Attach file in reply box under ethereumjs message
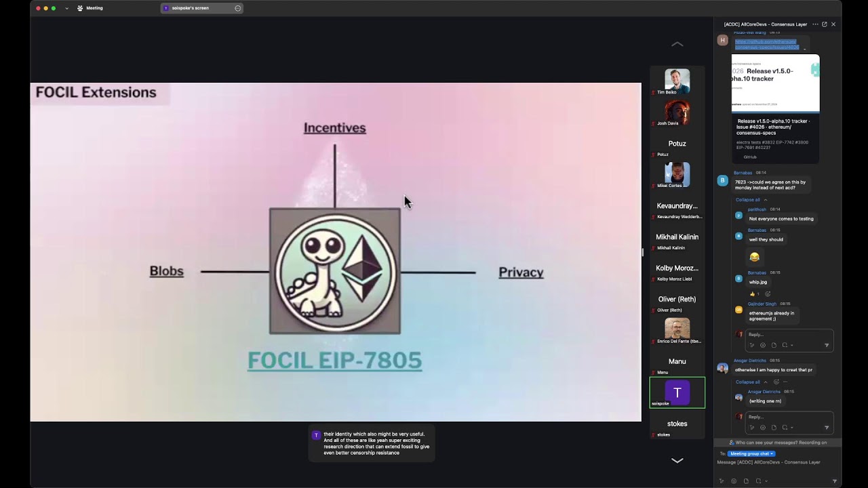The height and width of the screenshot is (488, 868). coord(774,345)
